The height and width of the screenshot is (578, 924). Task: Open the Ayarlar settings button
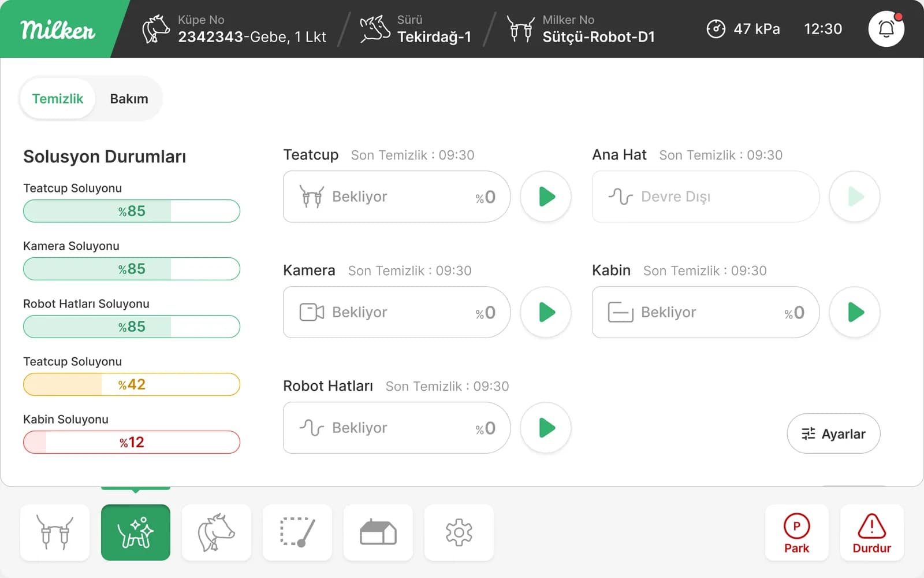tap(833, 433)
